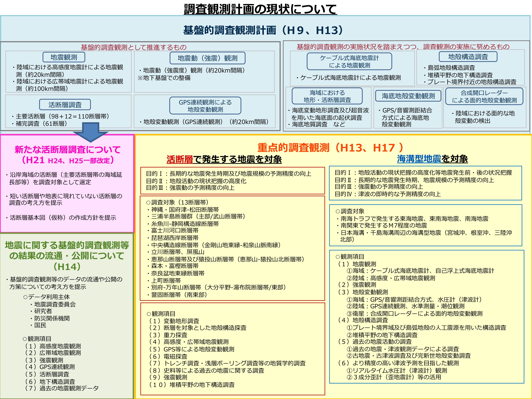Click text （１）高感度地震観測
This screenshot has width=532, height=399.
(53, 346)
